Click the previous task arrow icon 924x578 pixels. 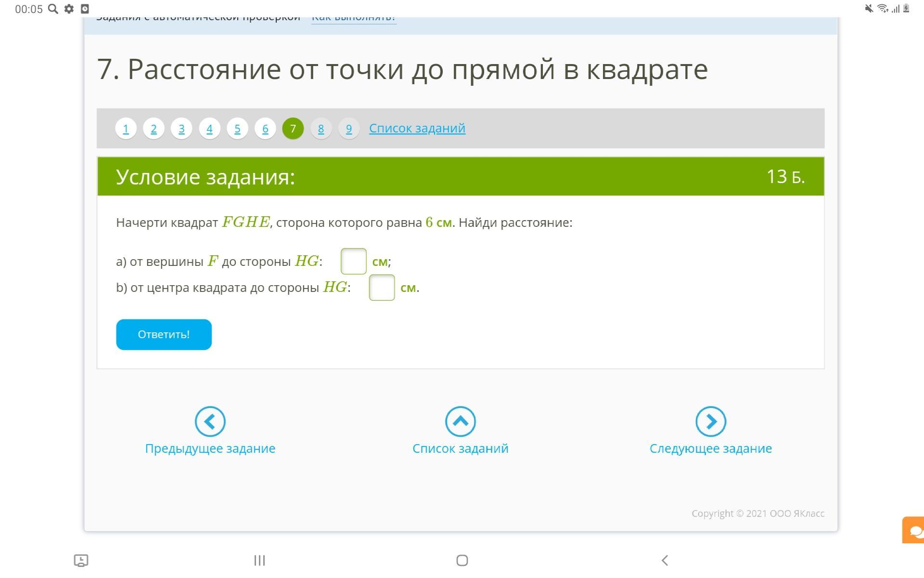(210, 421)
